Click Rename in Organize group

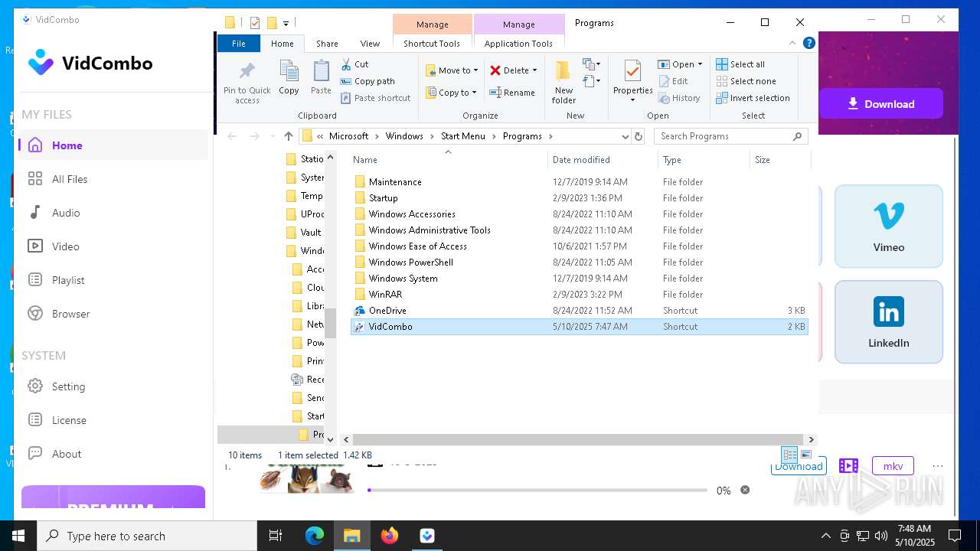click(x=512, y=93)
